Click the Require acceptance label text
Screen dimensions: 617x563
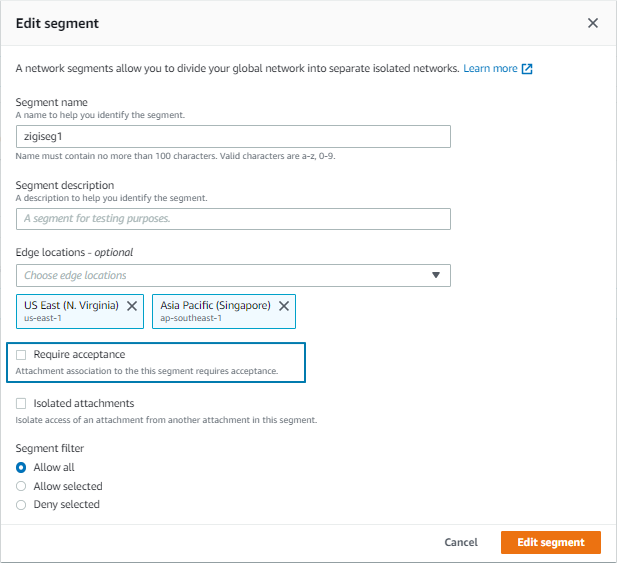[79, 354]
